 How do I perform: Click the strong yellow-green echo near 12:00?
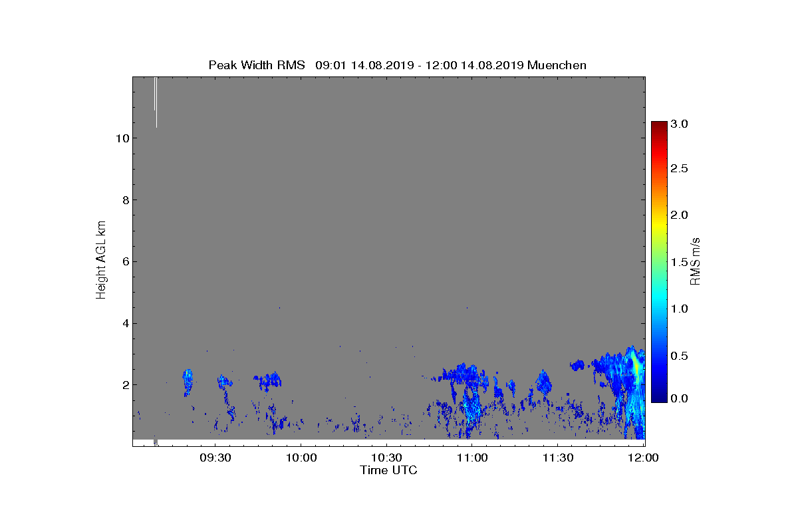click(635, 366)
